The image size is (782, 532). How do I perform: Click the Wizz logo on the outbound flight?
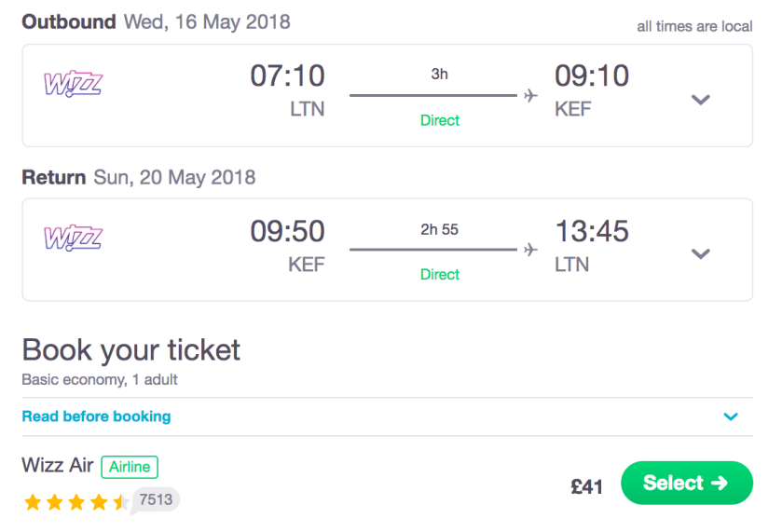tap(73, 85)
